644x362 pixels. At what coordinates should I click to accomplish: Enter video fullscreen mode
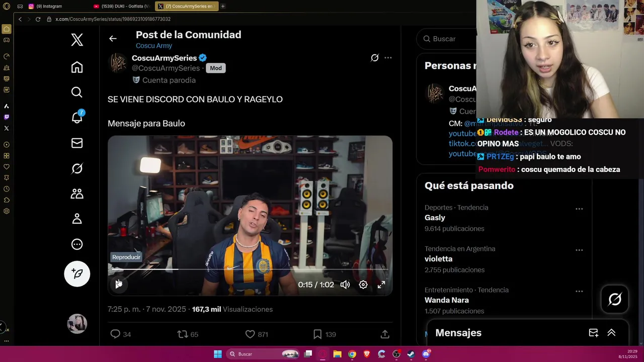pyautogui.click(x=381, y=285)
